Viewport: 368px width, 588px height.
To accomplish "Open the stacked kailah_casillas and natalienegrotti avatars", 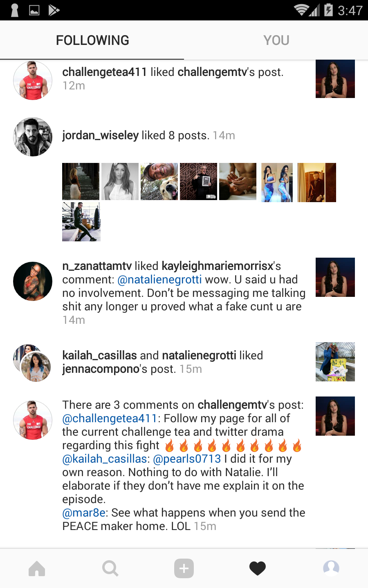I will 32,363.
